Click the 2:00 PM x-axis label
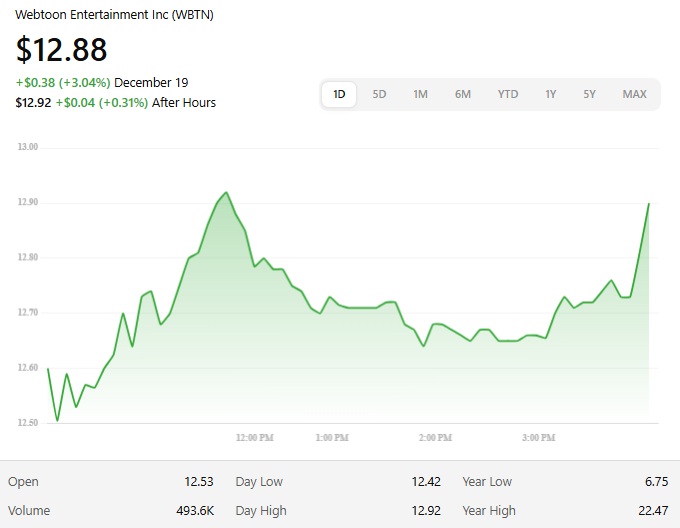 click(x=435, y=437)
